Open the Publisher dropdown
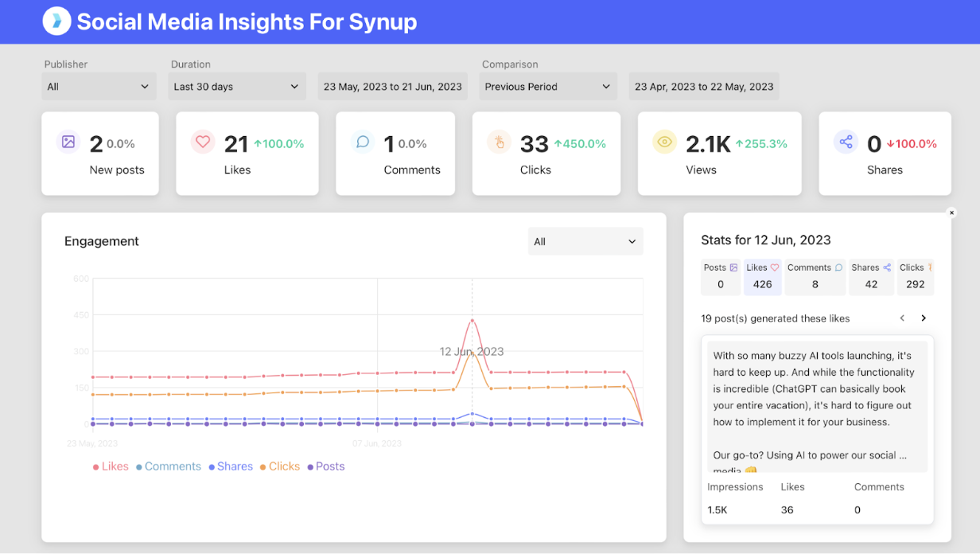980x554 pixels. [x=99, y=87]
